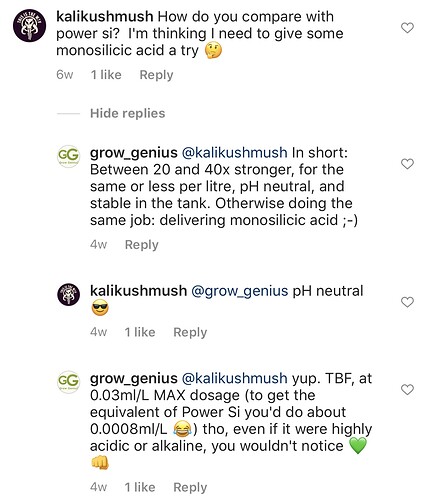Viewport: 436px width, 500px height.
Task: Open the grow_genius username on the last reply
Action: pyautogui.click(x=134, y=378)
